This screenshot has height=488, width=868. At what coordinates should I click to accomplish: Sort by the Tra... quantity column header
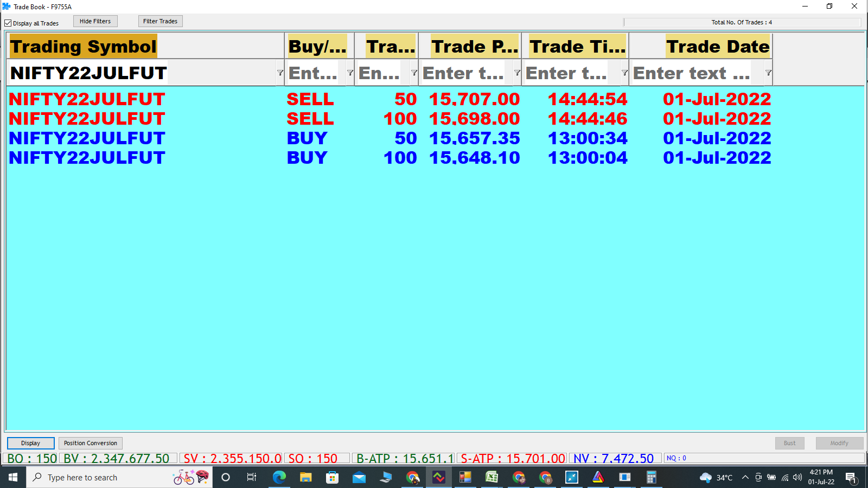[x=387, y=46]
